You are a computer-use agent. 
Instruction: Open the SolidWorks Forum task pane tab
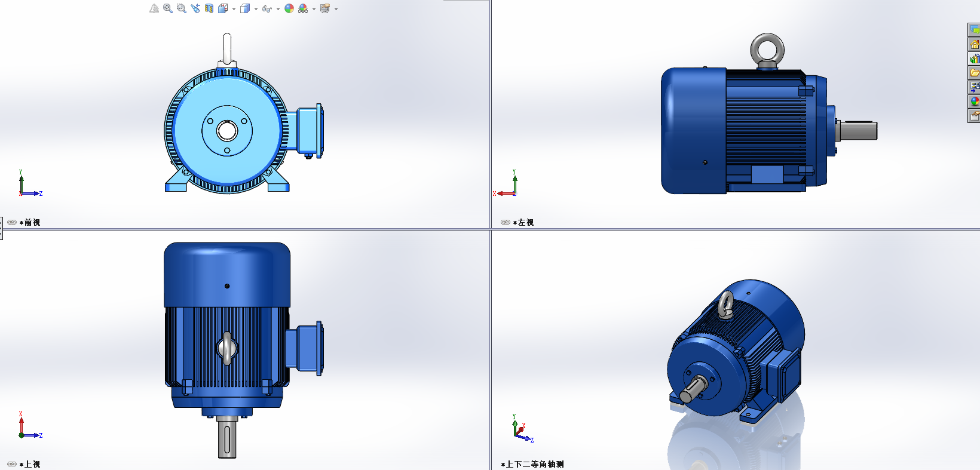click(974, 29)
